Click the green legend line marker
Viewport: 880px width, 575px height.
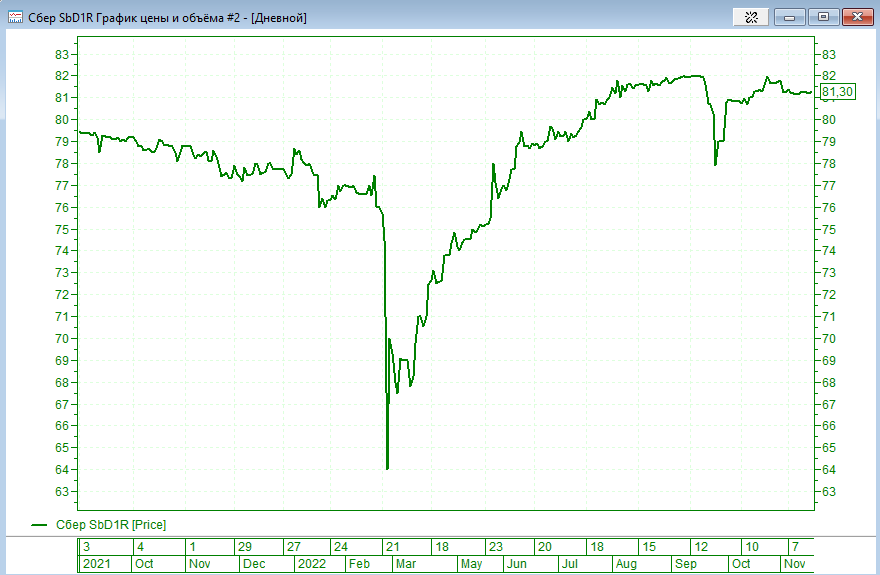39,524
